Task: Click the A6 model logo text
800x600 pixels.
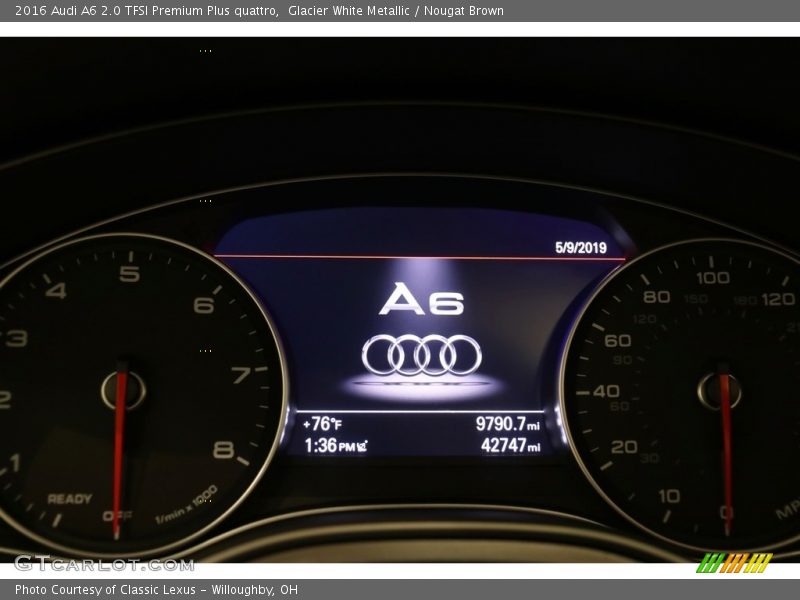Action: click(422, 299)
